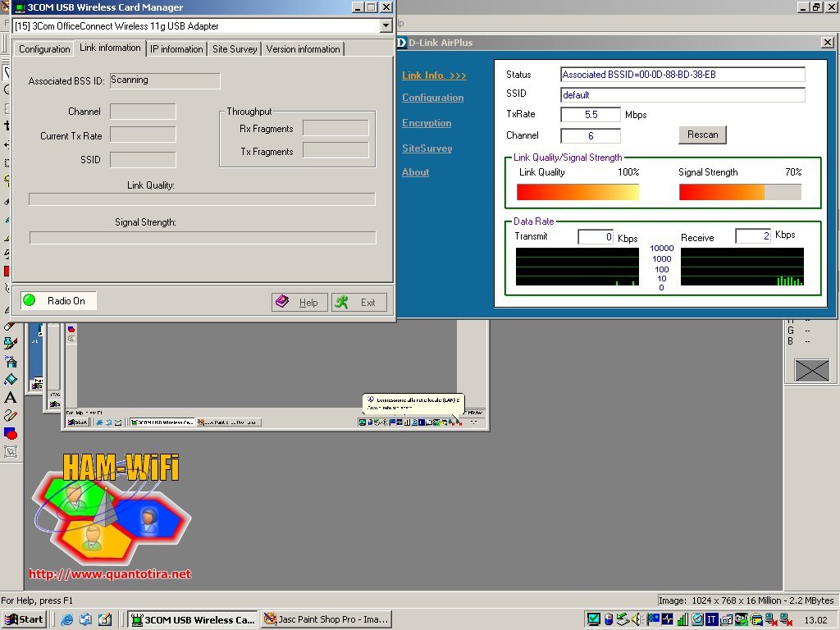840x630 pixels.
Task: Launch Internet Explorer from Quick Launch
Action: (x=66, y=620)
